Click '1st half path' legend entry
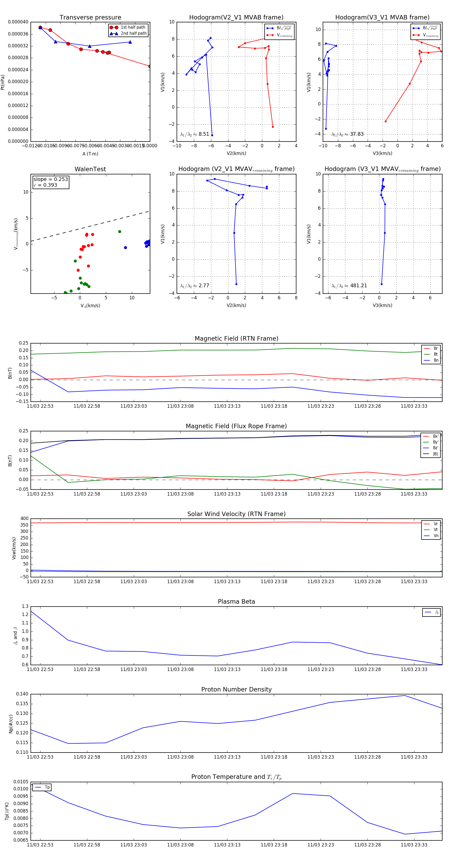This screenshot has width=473, height=868. [128, 27]
